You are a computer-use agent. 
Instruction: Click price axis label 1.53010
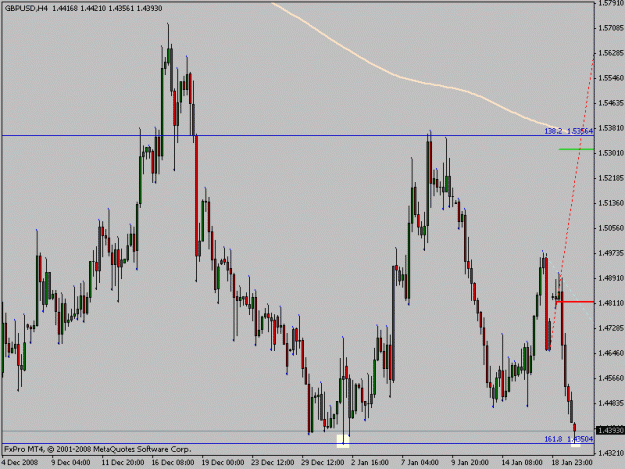tap(611, 153)
